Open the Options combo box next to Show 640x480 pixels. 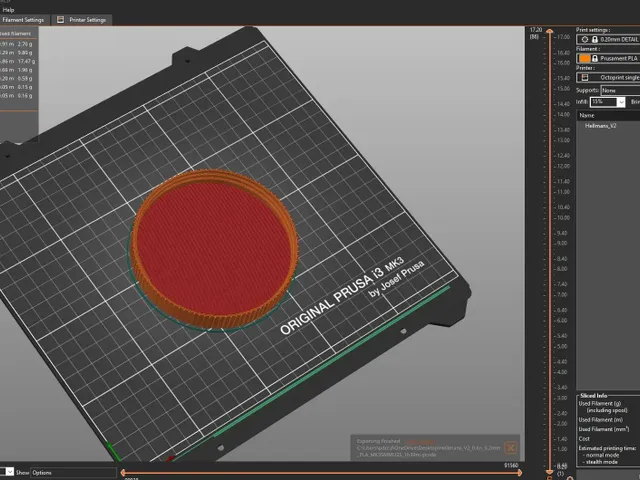click(74, 473)
